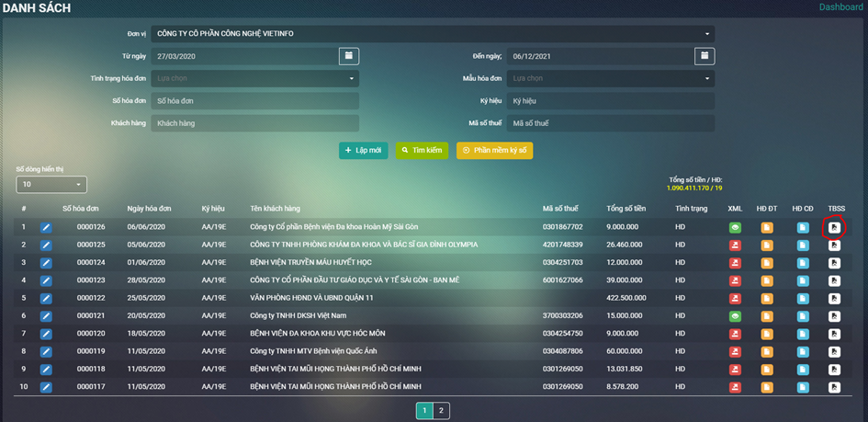
Task: Open the Dashboard link
Action: tap(840, 7)
